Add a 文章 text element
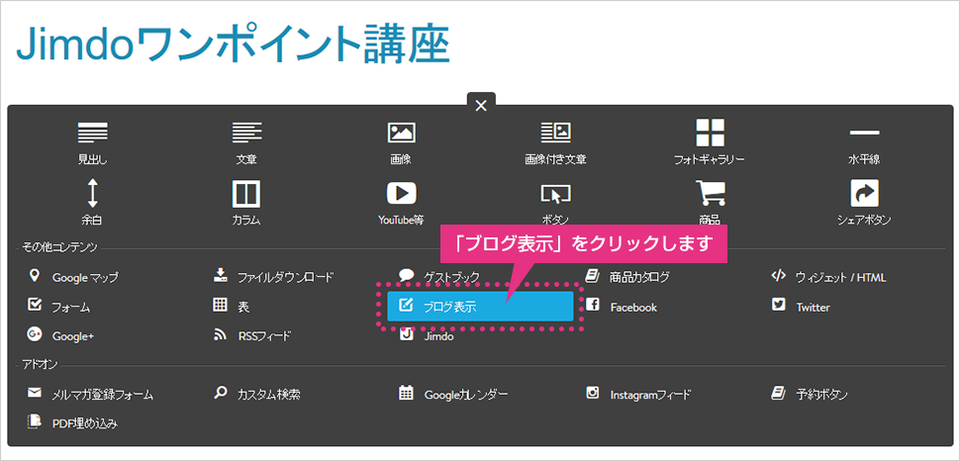Viewport: 960px width, 461px height. click(x=247, y=143)
